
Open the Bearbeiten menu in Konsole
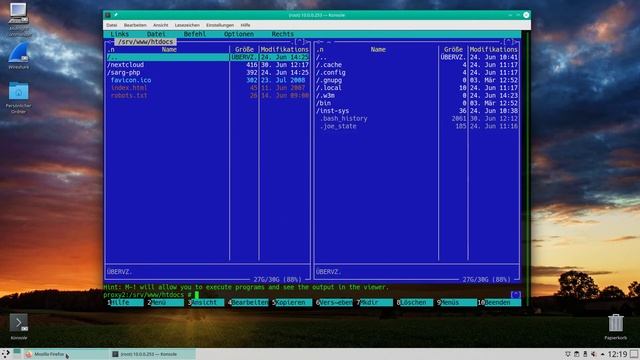[x=135, y=25]
